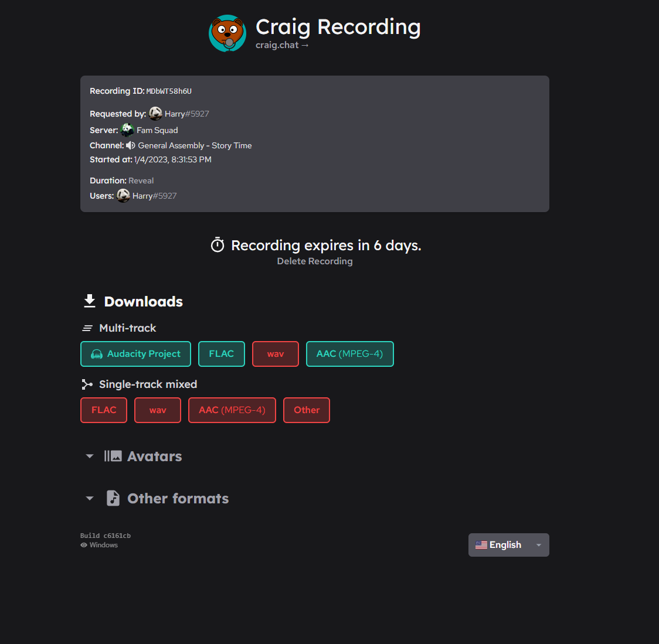Screen dimensions: 659x644
Task: Download the single-track AAC (MPEG-4) mix
Action: (x=232, y=410)
